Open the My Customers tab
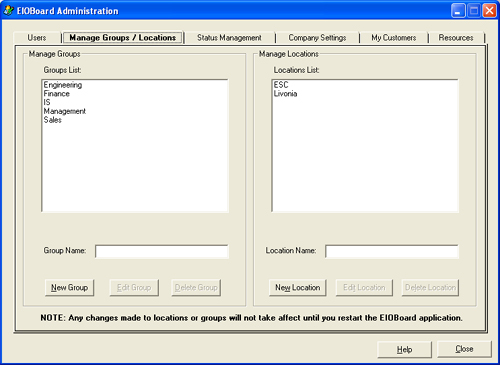 tap(394, 38)
